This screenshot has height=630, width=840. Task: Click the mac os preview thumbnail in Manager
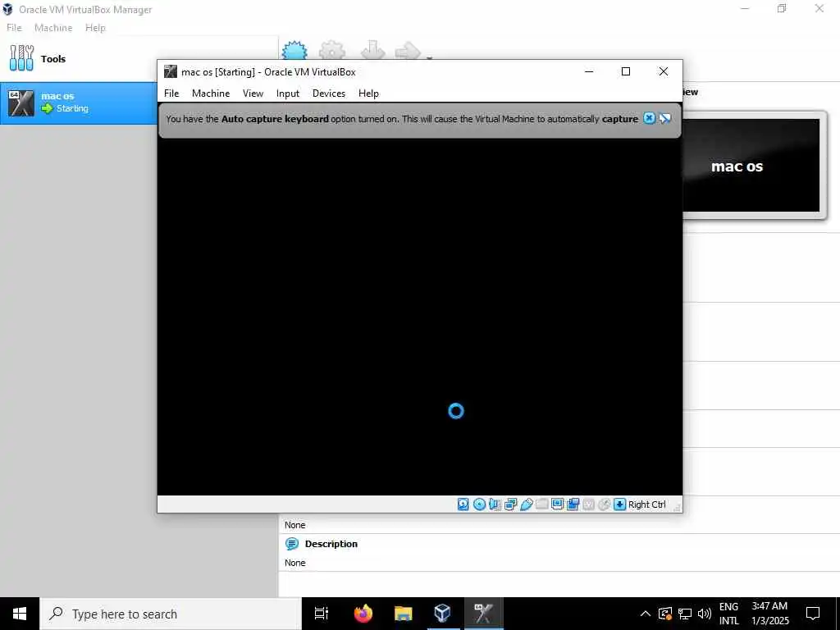751,165
